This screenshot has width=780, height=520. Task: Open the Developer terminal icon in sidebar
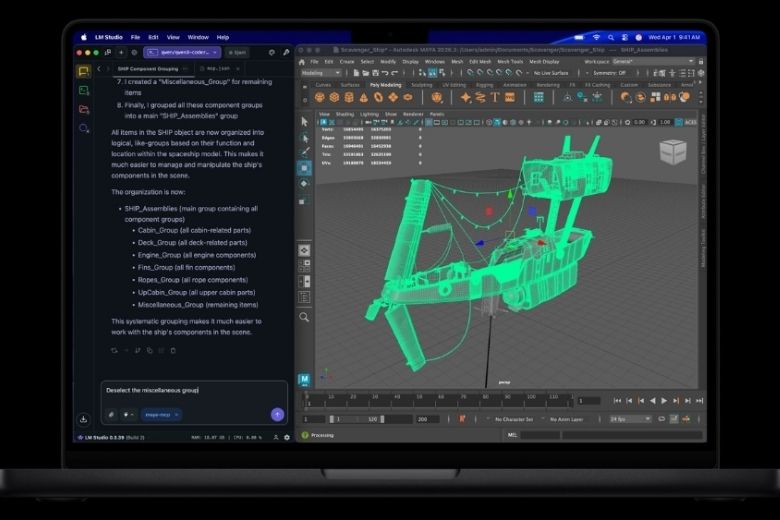(x=84, y=90)
